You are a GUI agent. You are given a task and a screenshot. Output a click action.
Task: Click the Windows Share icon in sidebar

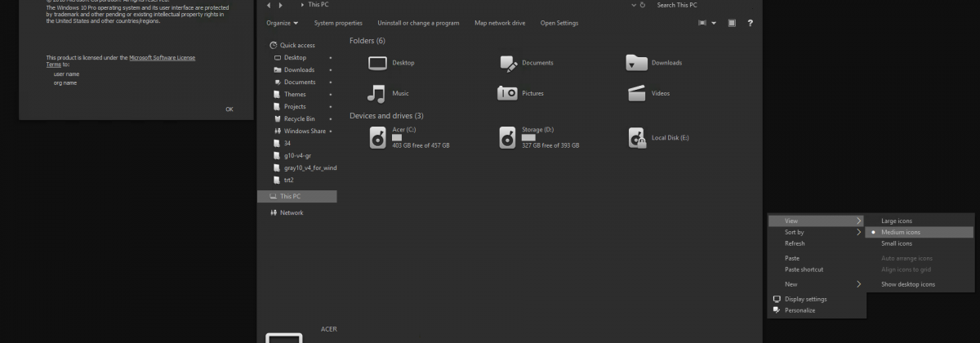pyautogui.click(x=278, y=131)
